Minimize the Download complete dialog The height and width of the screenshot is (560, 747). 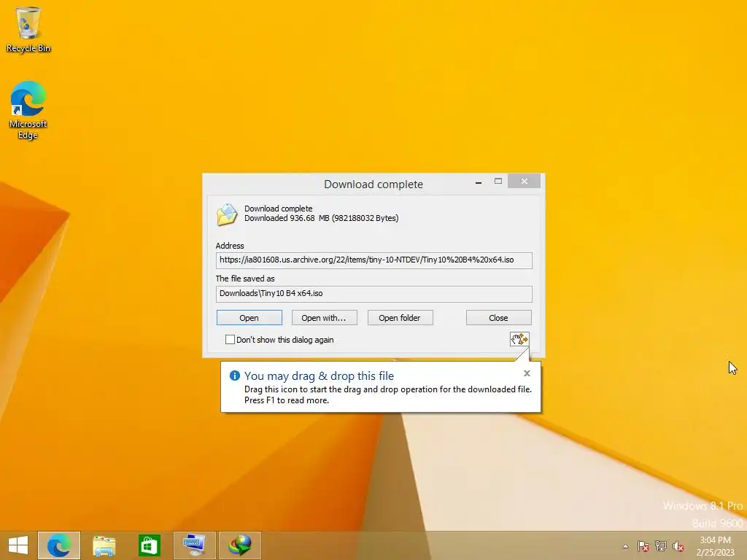click(x=479, y=182)
